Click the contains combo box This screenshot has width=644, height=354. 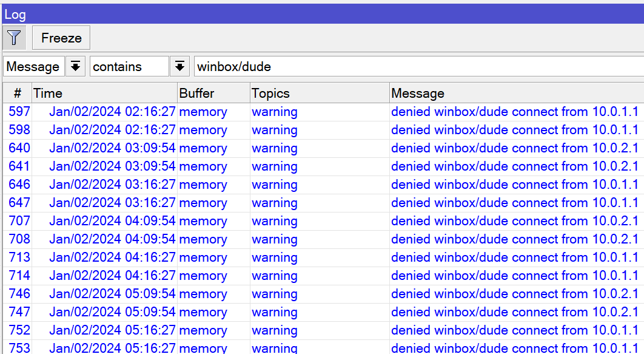tap(127, 66)
